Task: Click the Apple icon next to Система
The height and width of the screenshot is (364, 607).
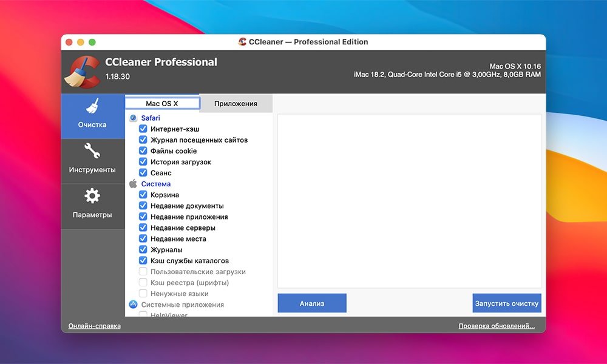Action: point(132,183)
